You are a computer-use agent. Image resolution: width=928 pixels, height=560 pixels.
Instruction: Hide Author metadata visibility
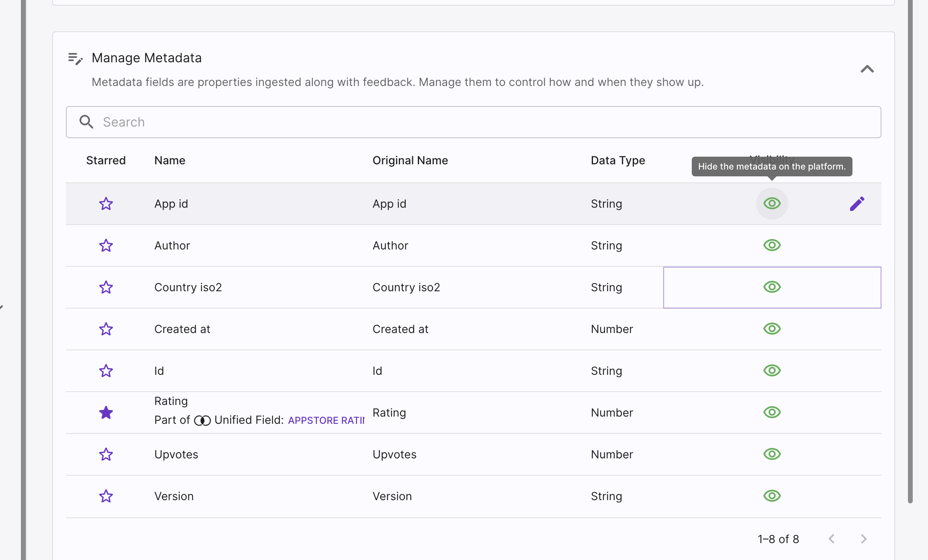point(772,245)
